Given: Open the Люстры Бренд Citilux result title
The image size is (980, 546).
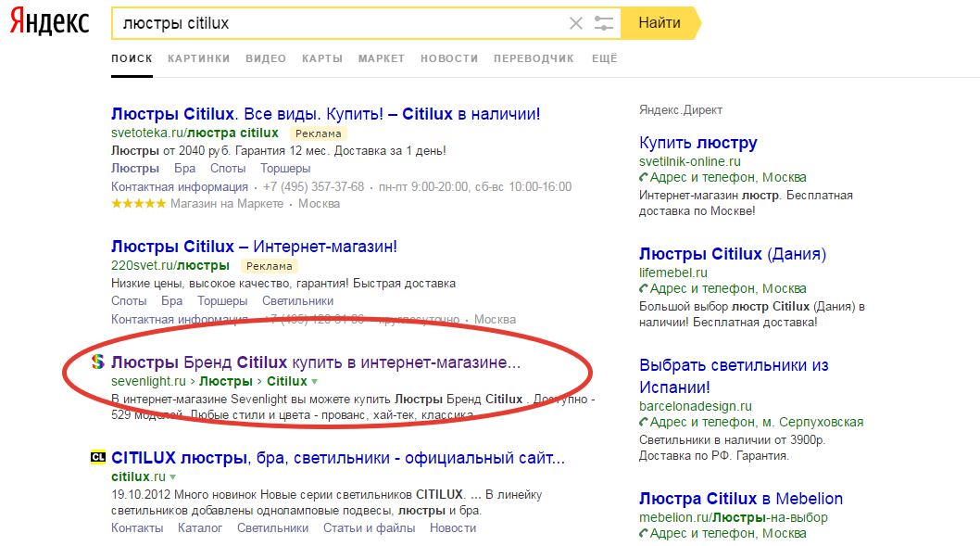Looking at the screenshot, I should (x=316, y=362).
